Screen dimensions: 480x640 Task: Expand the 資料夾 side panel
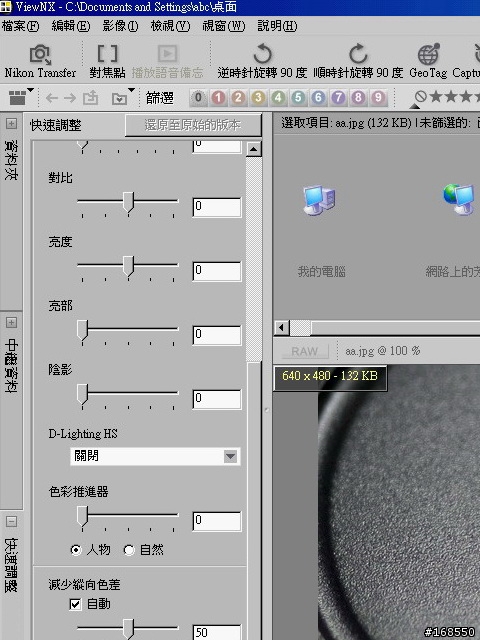11,124
